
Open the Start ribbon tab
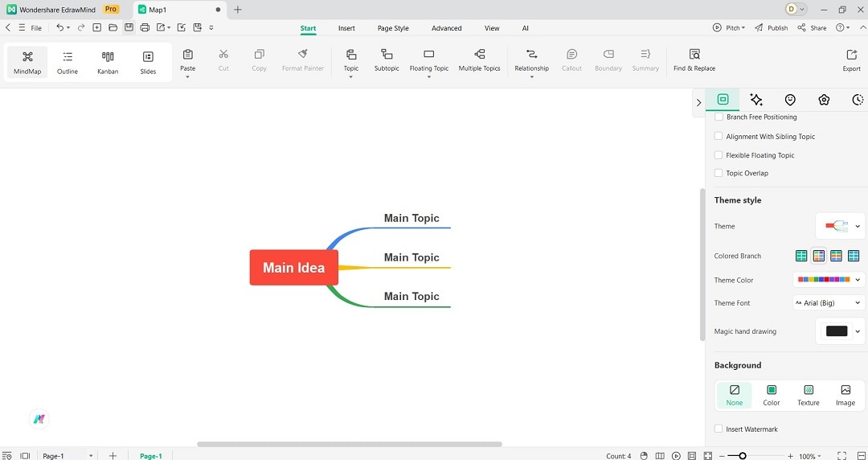pyautogui.click(x=309, y=28)
